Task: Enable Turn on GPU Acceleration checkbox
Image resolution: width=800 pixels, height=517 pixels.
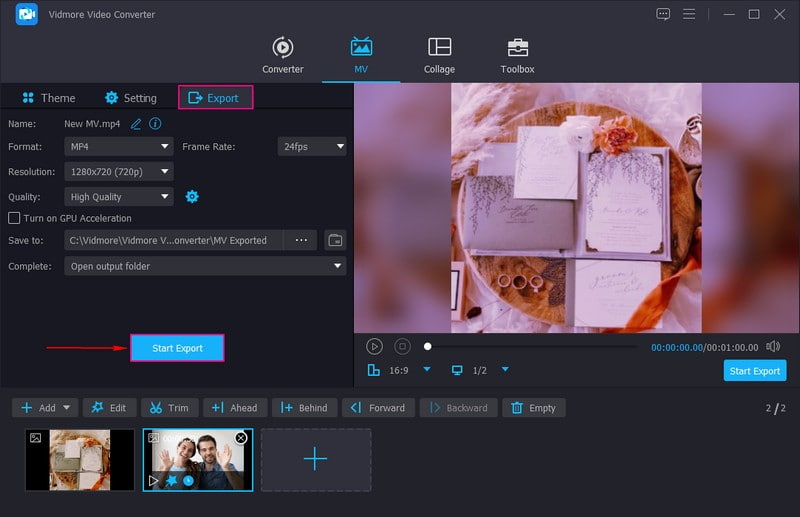Action: tap(14, 218)
